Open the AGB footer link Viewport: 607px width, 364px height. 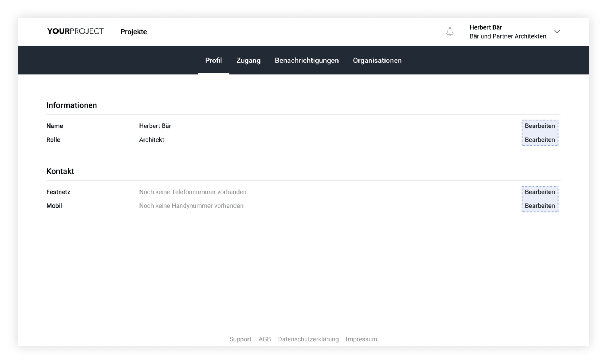(264, 339)
